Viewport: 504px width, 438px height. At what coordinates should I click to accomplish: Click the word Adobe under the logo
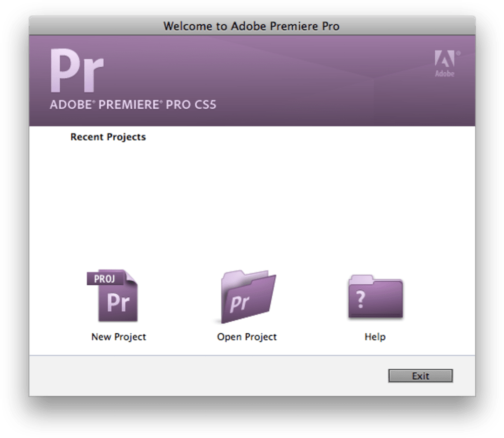pos(445,74)
